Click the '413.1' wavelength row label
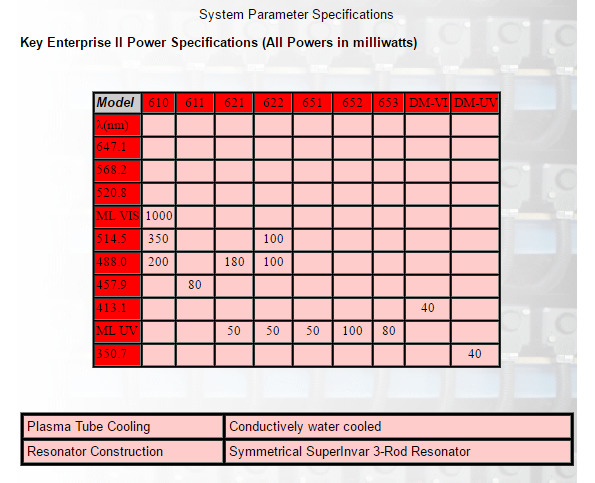Screen dimensions: 595x483 (x=117, y=308)
